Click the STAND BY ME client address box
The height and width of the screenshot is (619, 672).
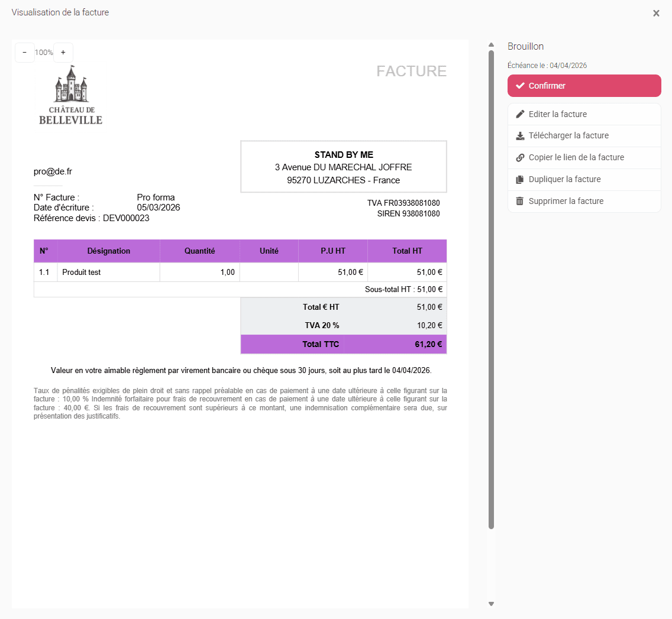[344, 167]
